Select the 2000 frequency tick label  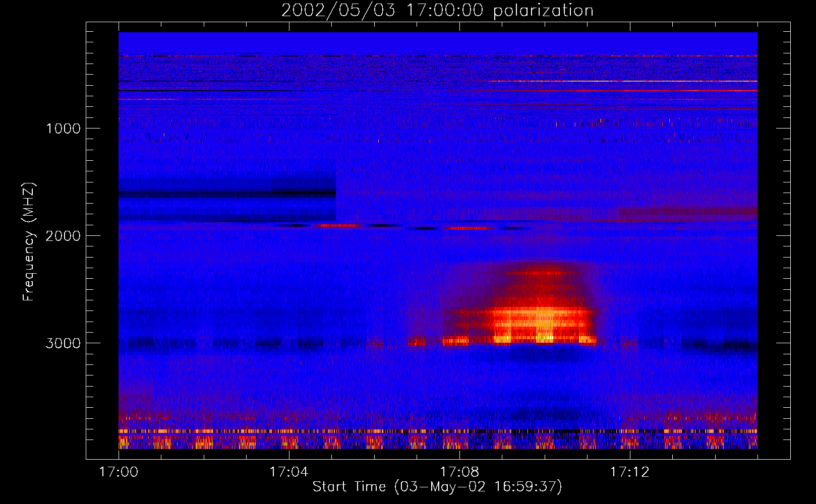coord(63,236)
